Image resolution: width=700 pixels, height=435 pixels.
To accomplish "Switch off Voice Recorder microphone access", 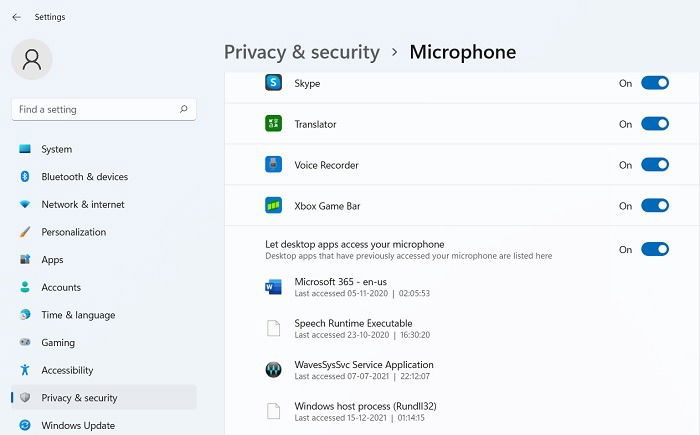I will [x=654, y=165].
